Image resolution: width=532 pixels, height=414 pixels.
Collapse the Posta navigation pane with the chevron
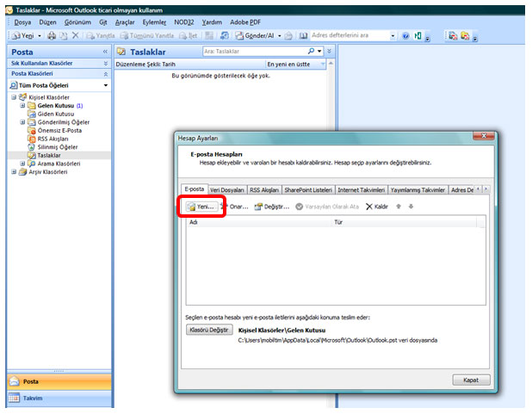[x=105, y=52]
